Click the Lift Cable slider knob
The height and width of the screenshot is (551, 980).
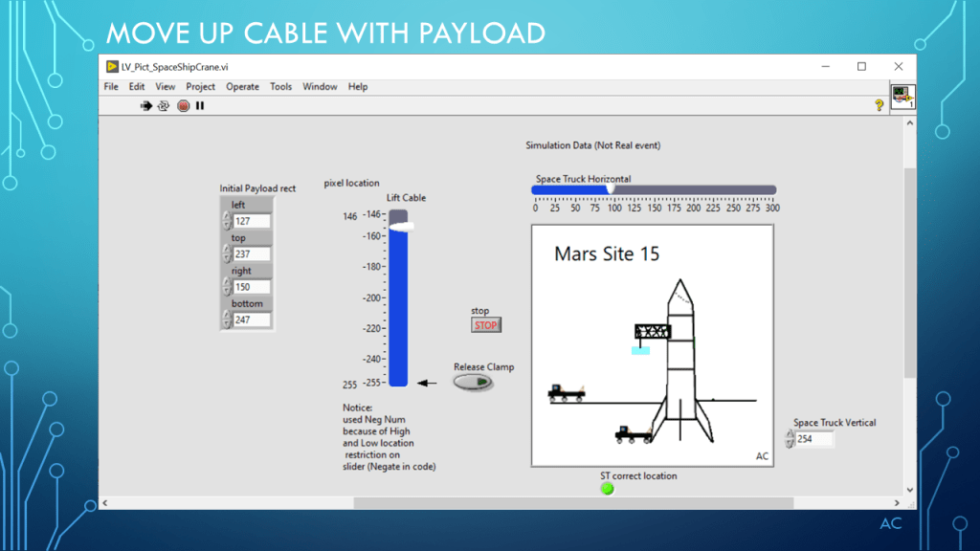coord(399,226)
